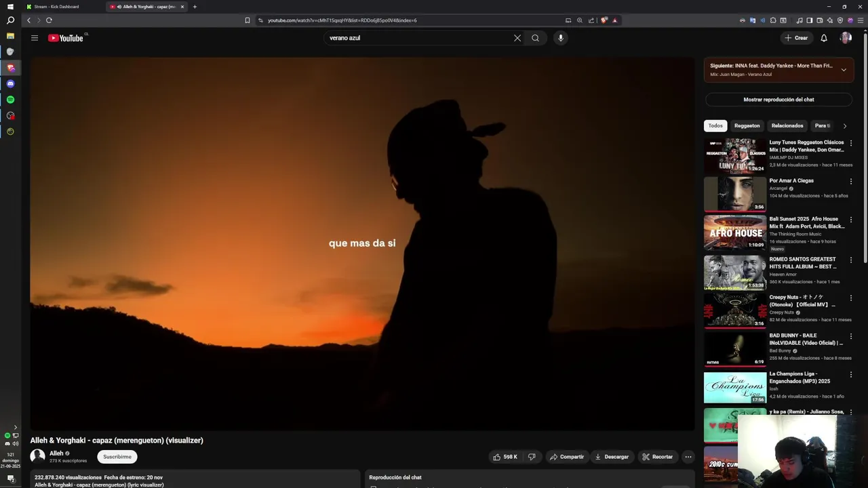This screenshot has height=488, width=868.
Task: Open the Alleh channel avatar
Action: (x=37, y=457)
